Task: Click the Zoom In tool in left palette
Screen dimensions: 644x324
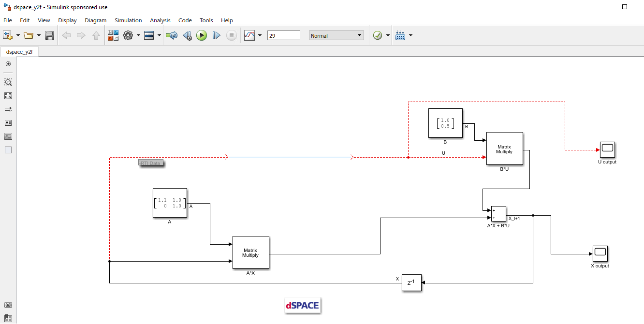Action: (8, 82)
